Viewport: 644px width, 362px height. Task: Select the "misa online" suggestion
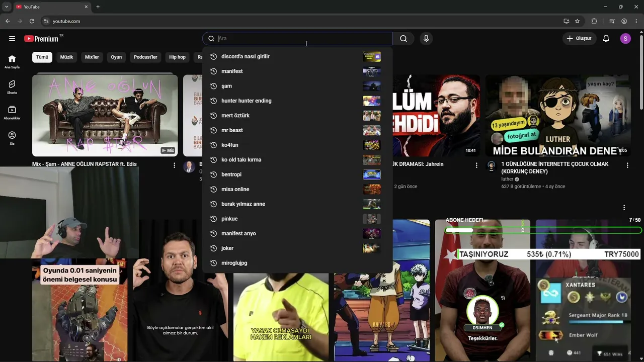[x=297, y=190]
